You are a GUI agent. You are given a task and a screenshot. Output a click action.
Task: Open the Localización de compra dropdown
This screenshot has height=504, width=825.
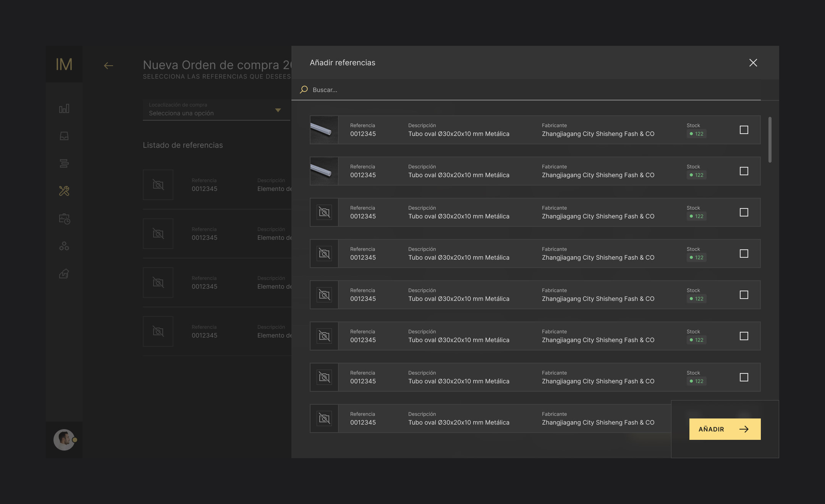coord(217,110)
